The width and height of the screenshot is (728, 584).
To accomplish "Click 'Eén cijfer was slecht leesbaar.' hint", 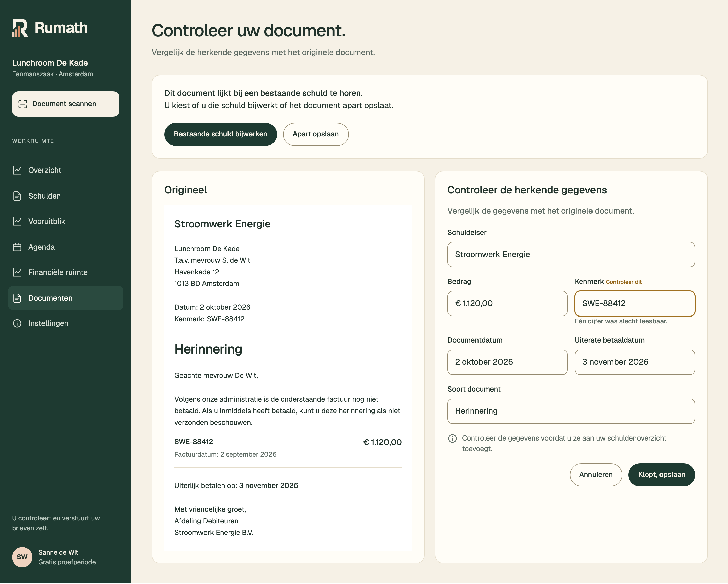I will [x=621, y=321].
